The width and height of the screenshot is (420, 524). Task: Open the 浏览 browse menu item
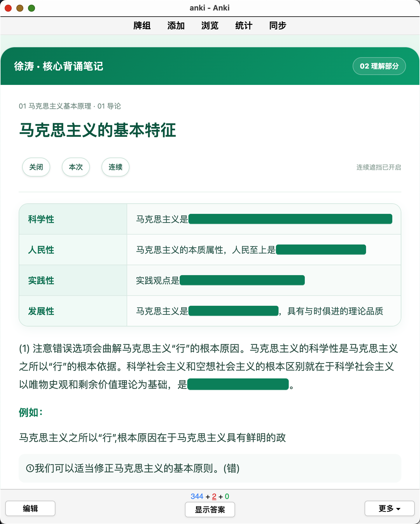pos(210,26)
